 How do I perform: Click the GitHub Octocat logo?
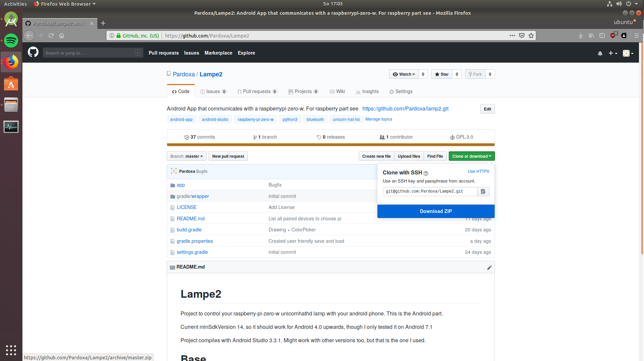[x=33, y=53]
